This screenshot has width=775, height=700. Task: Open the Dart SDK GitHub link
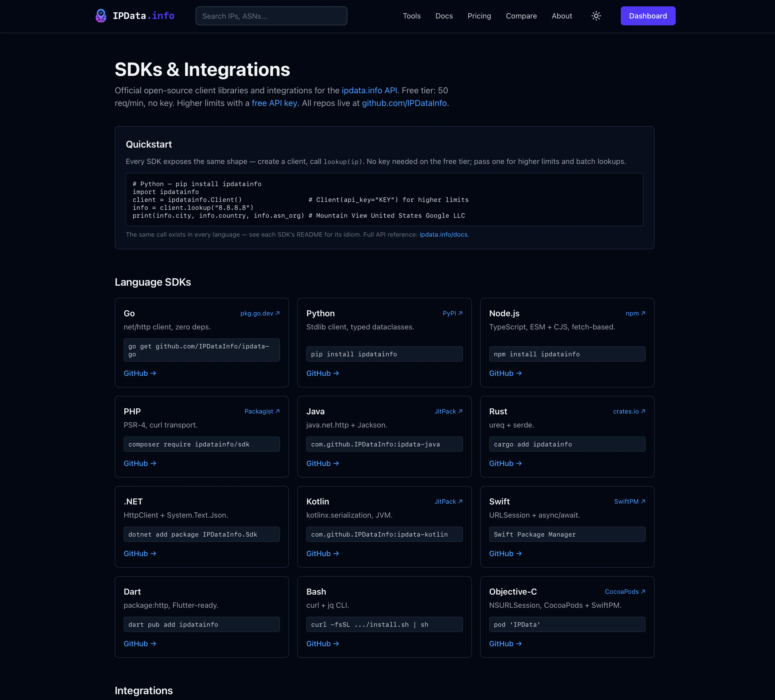[139, 644]
